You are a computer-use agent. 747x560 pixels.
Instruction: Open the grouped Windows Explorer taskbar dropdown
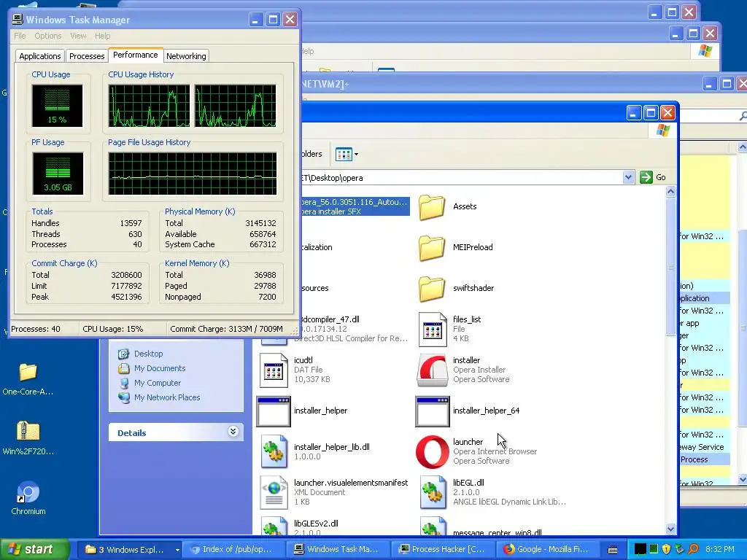tap(177, 550)
